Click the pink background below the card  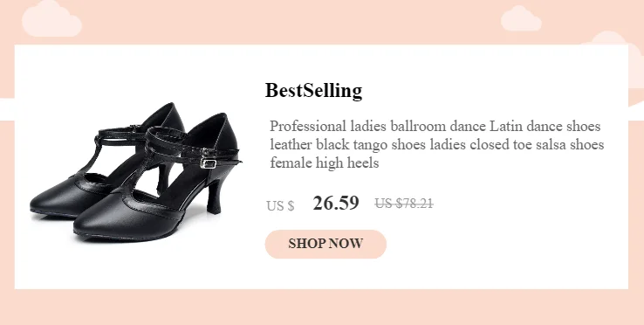pos(322,307)
